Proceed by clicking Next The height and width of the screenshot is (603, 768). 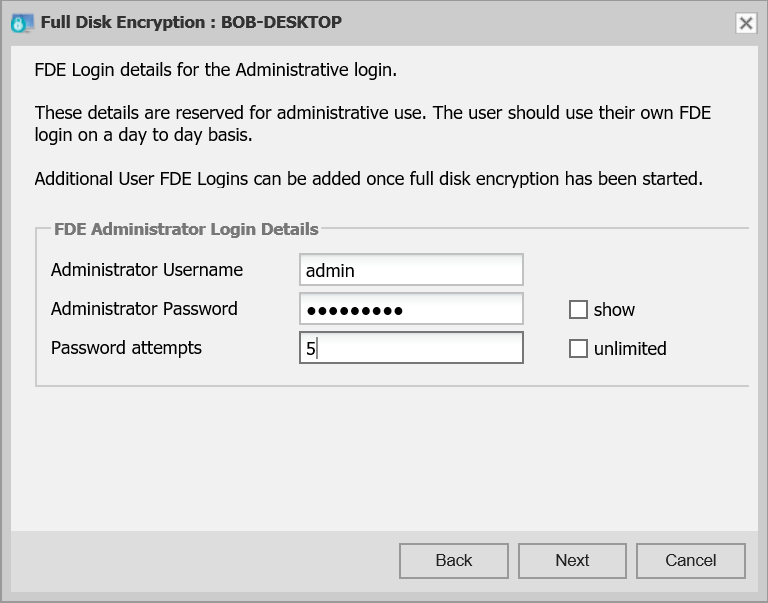[x=572, y=560]
